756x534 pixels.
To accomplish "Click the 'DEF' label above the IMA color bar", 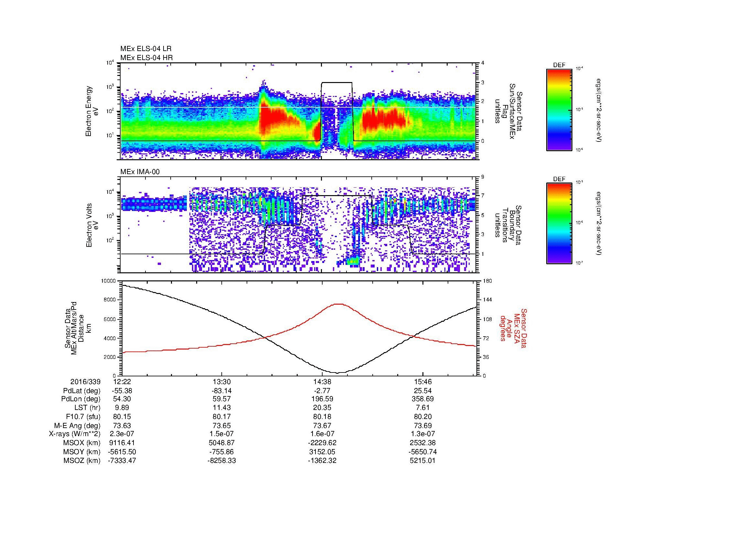I will click(559, 179).
